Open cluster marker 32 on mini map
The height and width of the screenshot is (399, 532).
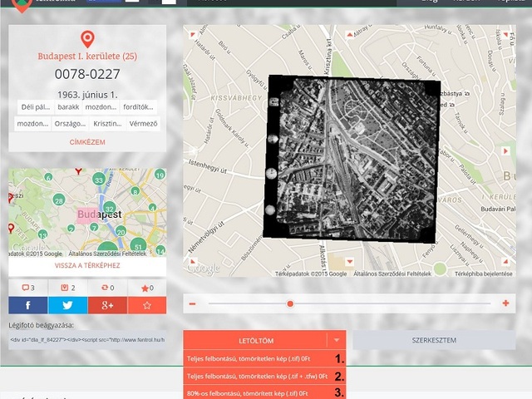109,209
